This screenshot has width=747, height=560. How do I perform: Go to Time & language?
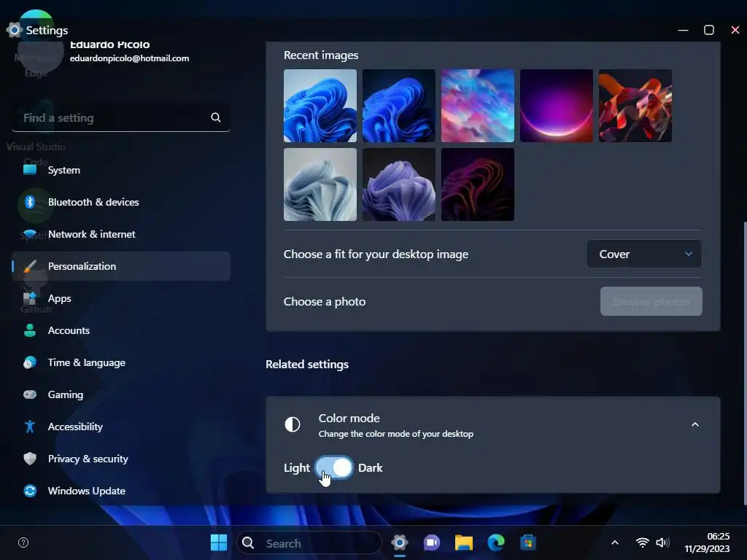tap(121, 362)
